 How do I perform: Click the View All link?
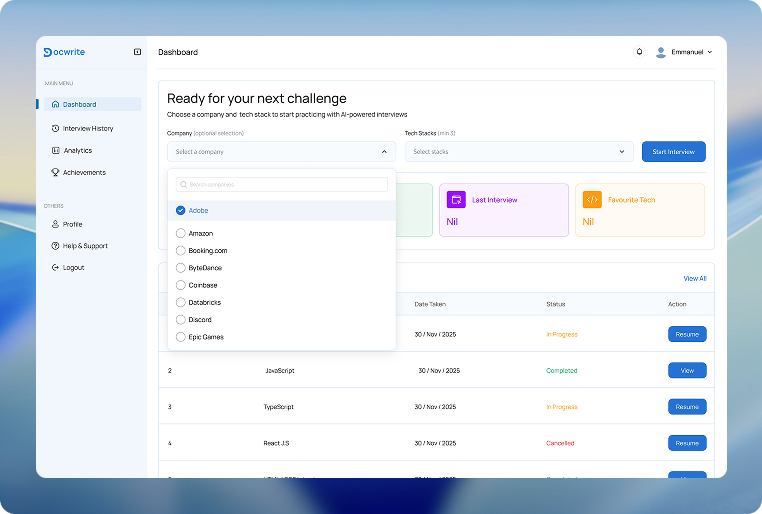tap(695, 278)
